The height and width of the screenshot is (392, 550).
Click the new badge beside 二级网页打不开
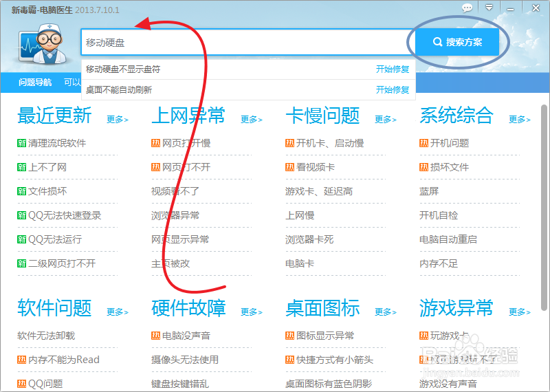[x=22, y=263]
